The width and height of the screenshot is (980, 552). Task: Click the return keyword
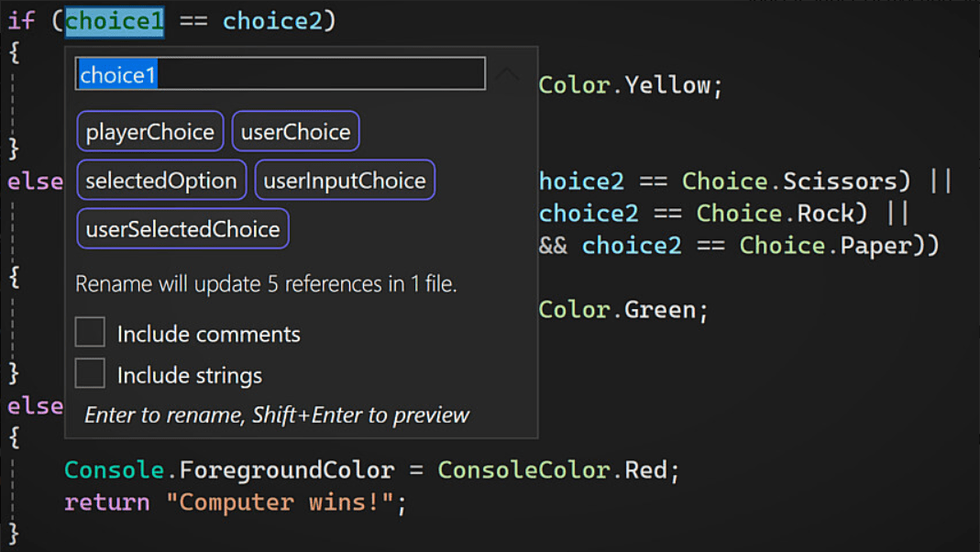coord(106,502)
